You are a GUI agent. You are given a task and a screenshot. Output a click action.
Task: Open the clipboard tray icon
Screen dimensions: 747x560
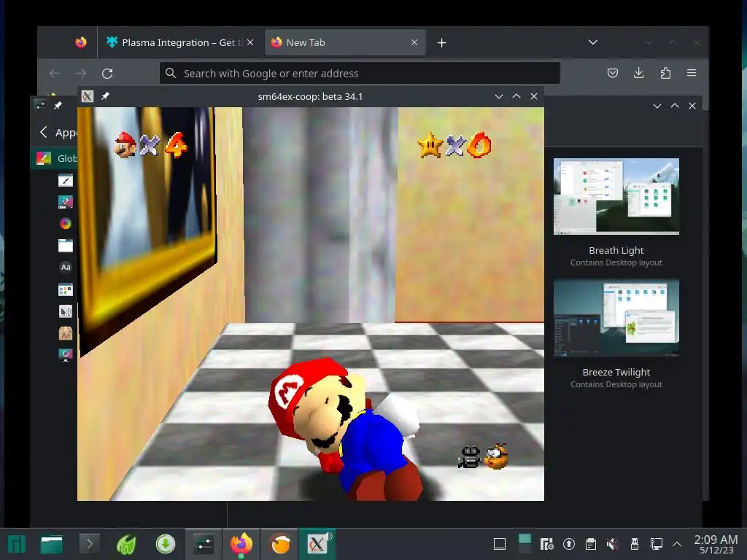[x=591, y=544]
